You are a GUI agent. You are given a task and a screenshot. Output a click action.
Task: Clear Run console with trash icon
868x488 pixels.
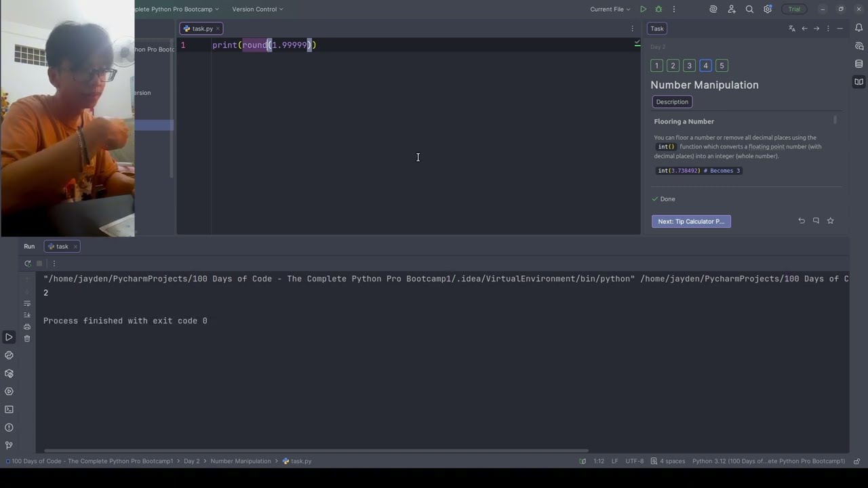27,338
